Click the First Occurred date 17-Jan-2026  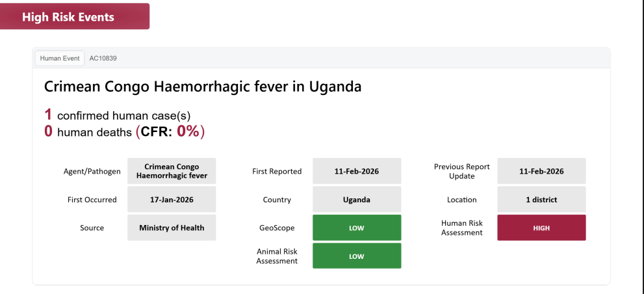click(172, 200)
